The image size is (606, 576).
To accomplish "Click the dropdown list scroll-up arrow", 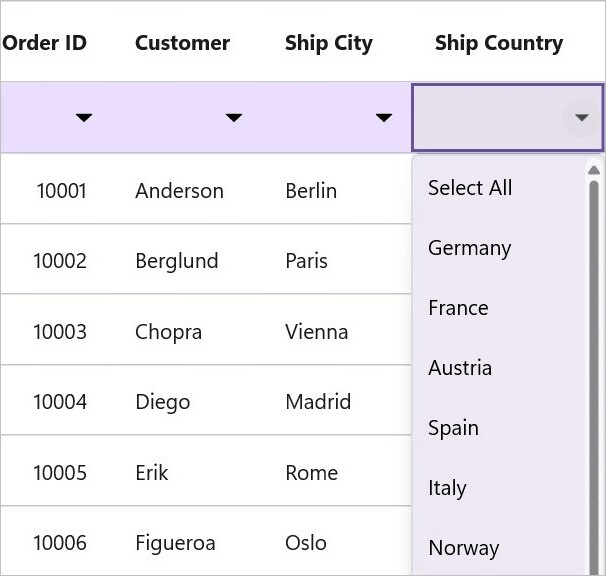I will [x=594, y=170].
